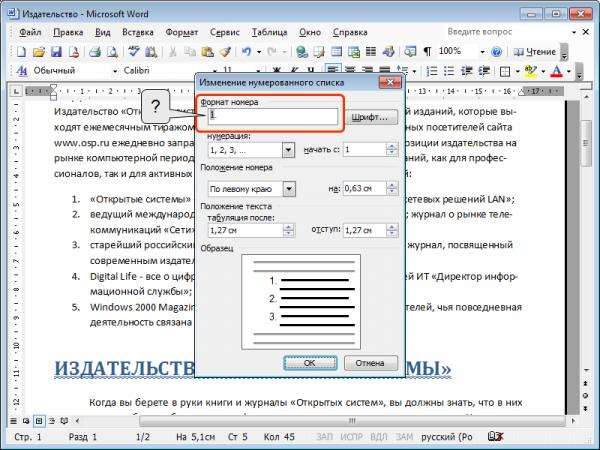Adjust the 'на: 0,63 см' spinner

pos(392,188)
